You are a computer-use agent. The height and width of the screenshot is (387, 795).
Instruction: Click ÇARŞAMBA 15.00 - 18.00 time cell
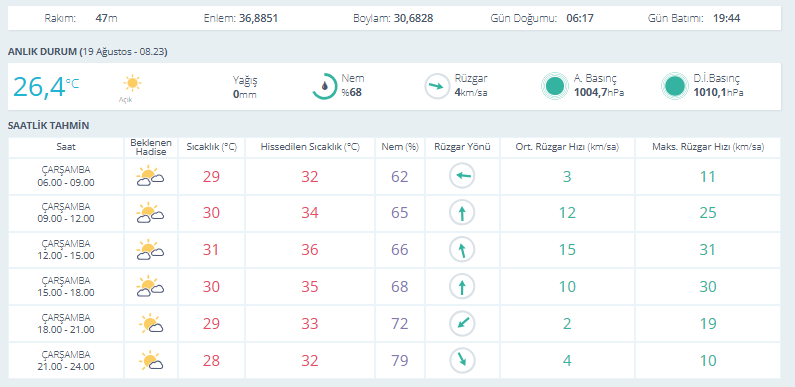coord(66,287)
